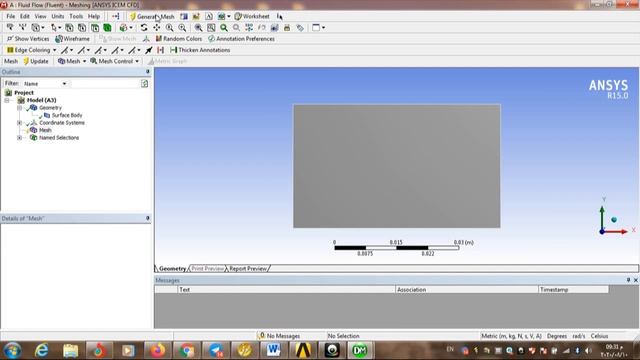640x360 pixels.
Task: Select the Box Zoom tool
Action: pyautogui.click(x=182, y=28)
